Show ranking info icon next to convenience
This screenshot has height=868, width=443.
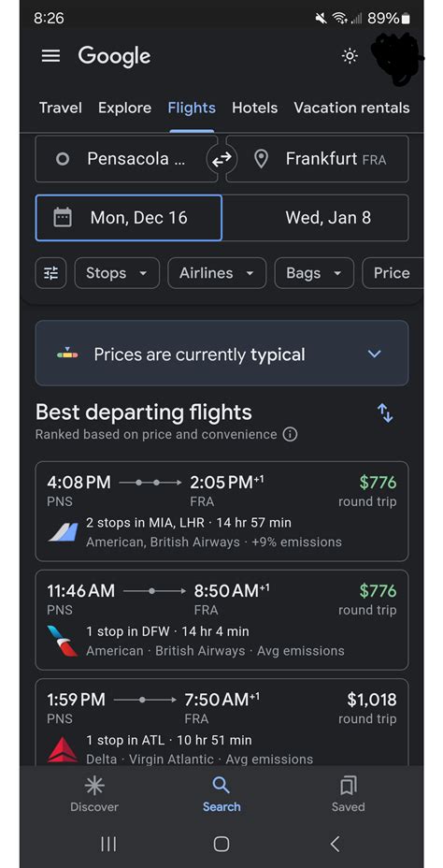[x=290, y=435]
